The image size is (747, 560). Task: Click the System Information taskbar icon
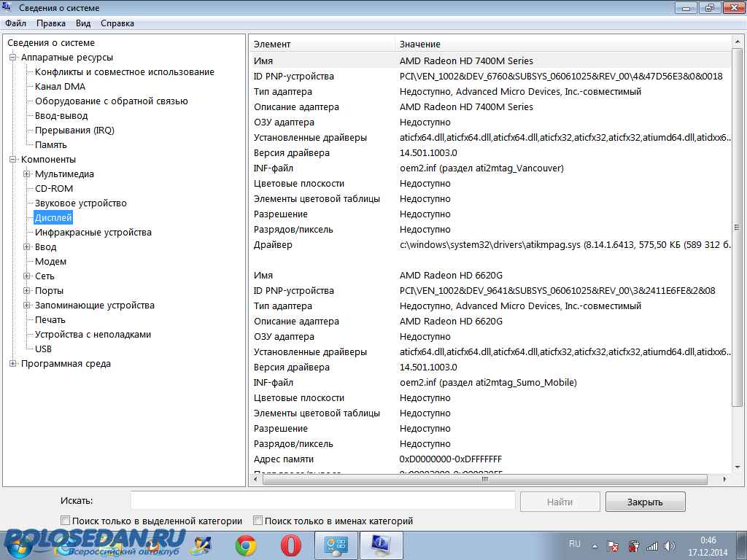[380, 545]
